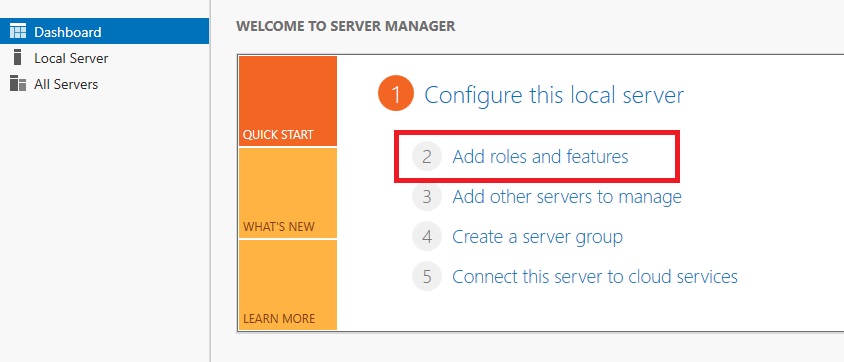The width and height of the screenshot is (844, 362).
Task: Switch to the LEARN MORE tile
Action: tap(287, 285)
